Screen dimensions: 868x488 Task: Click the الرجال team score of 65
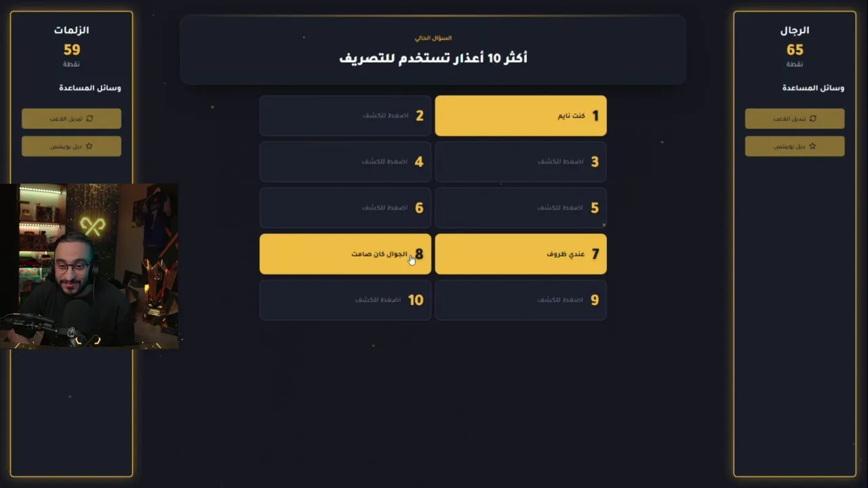(795, 50)
